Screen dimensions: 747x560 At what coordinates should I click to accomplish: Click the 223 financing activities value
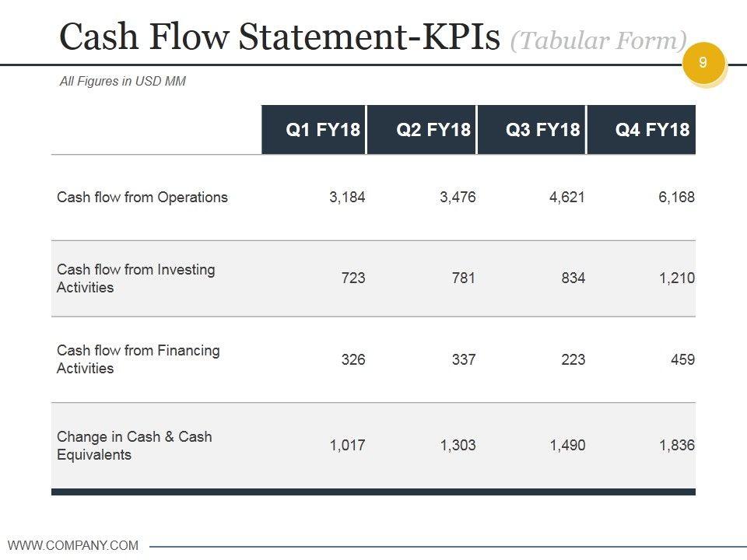[573, 359]
